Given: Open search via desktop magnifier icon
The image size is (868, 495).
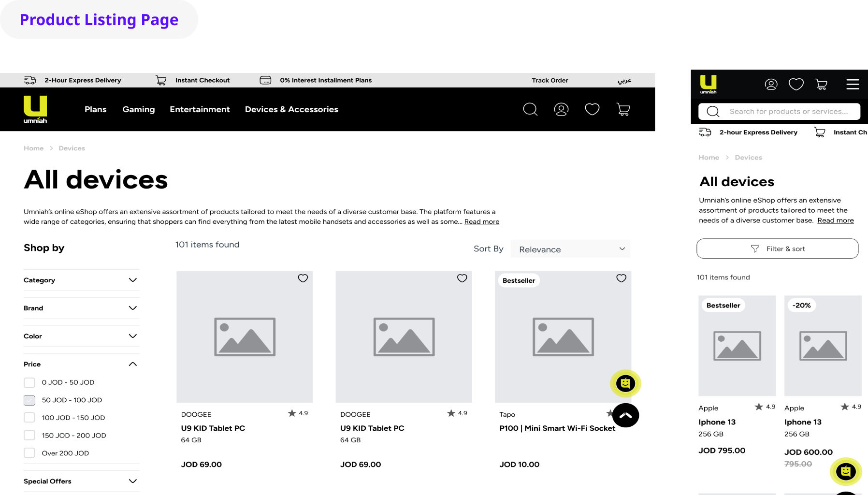Looking at the screenshot, I should pyautogui.click(x=530, y=109).
